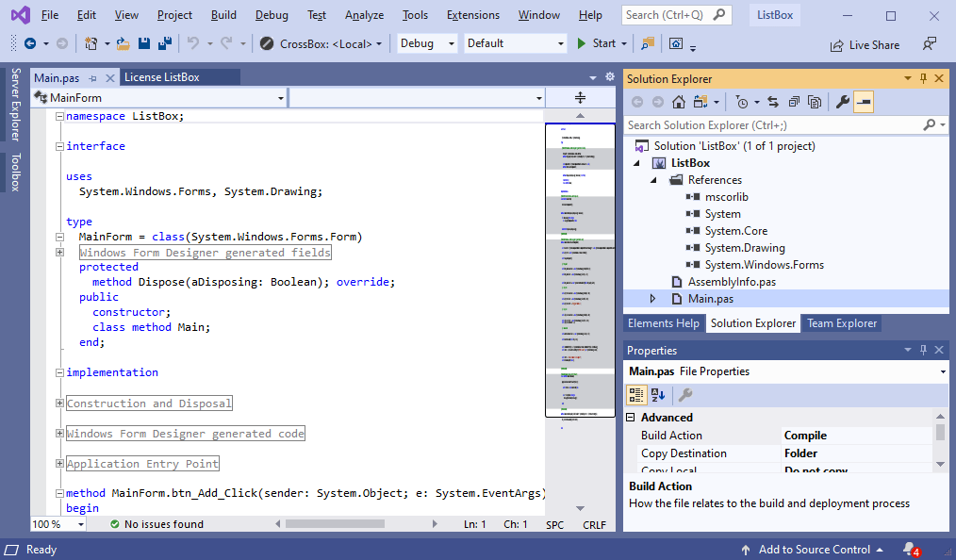Image resolution: width=956 pixels, height=560 pixels.
Task: Click the editor horizontal scrollbar thumb
Action: click(336, 523)
